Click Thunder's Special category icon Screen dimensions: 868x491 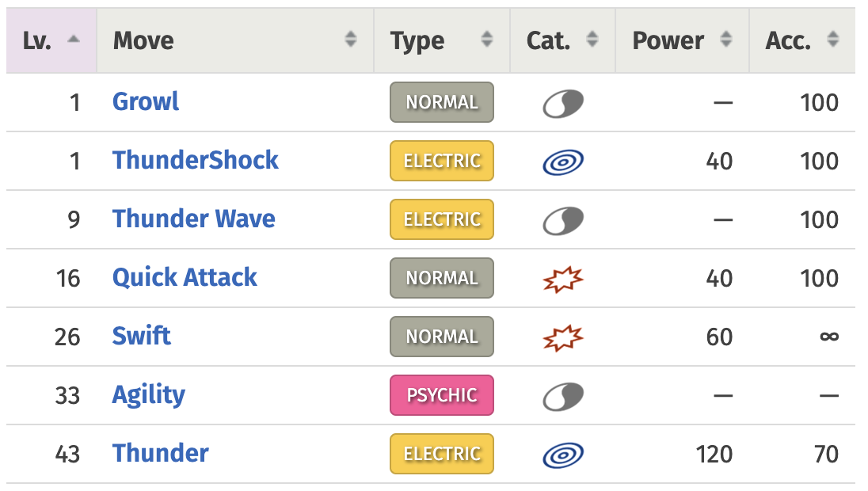pyautogui.click(x=562, y=454)
